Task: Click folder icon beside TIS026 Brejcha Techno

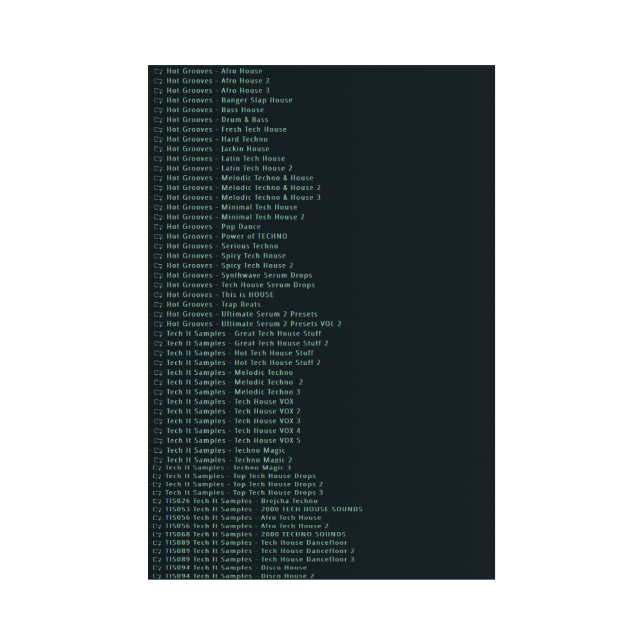Action: click(x=157, y=501)
